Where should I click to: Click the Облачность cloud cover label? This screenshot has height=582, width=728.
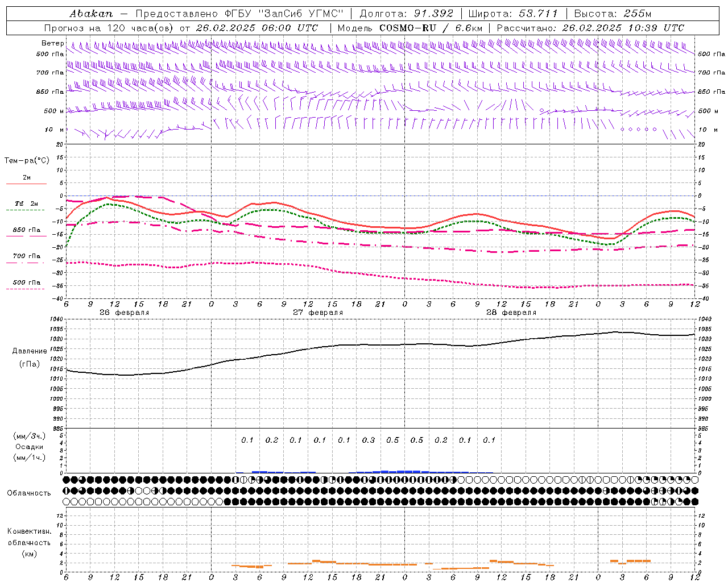[x=29, y=493]
